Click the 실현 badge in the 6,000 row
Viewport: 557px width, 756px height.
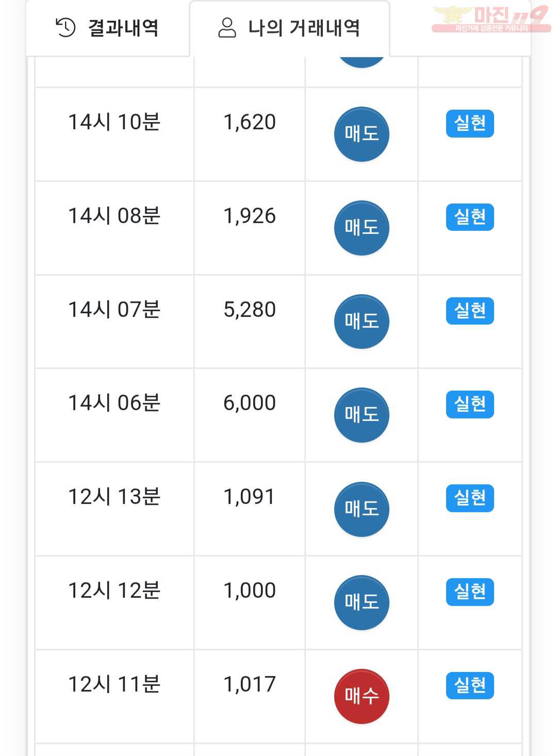[470, 405]
